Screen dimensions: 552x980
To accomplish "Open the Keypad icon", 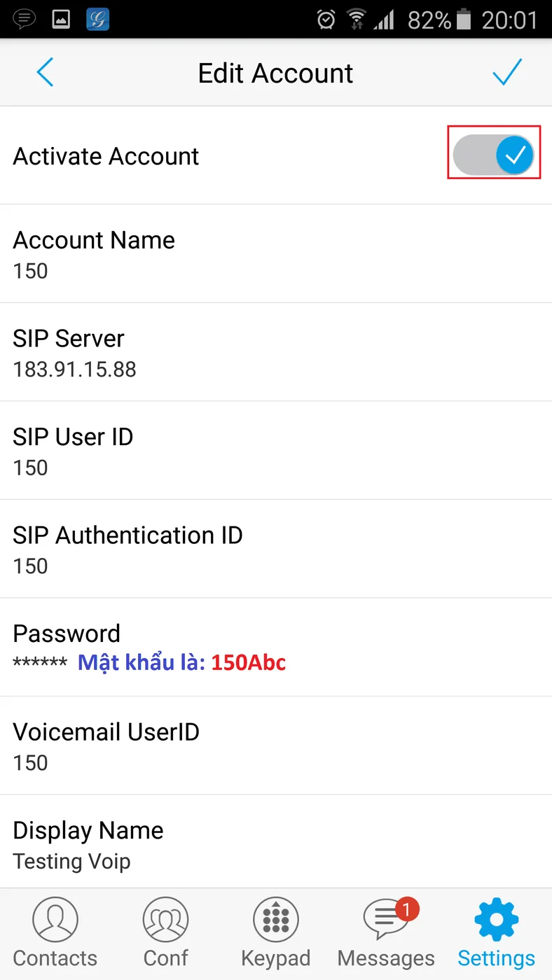I will tap(276, 920).
